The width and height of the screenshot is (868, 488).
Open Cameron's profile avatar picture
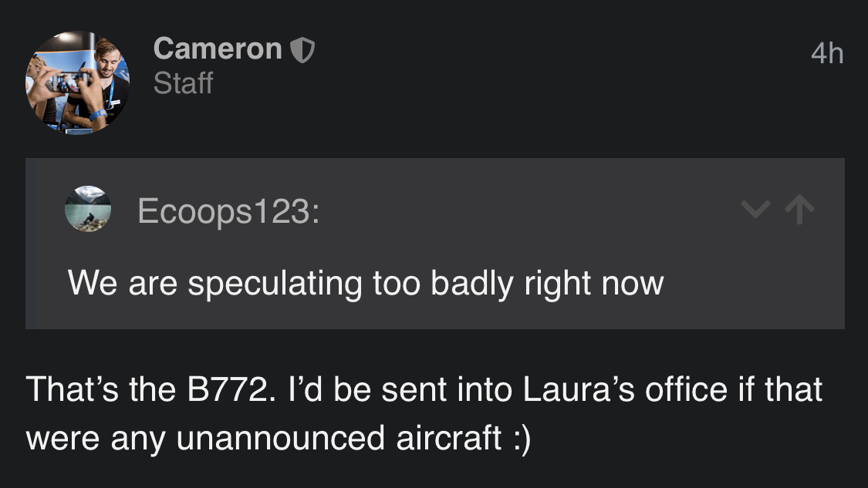[x=77, y=82]
